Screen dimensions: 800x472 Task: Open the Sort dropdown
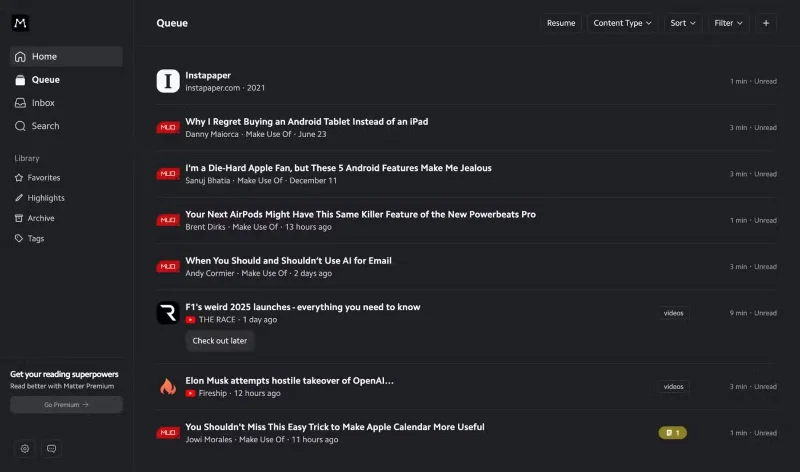pyautogui.click(x=683, y=23)
